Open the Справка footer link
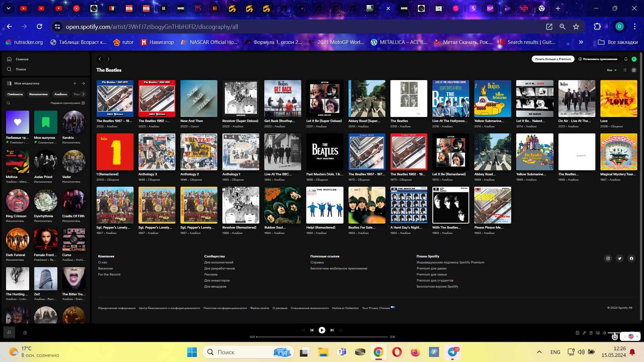 pyautogui.click(x=317, y=262)
